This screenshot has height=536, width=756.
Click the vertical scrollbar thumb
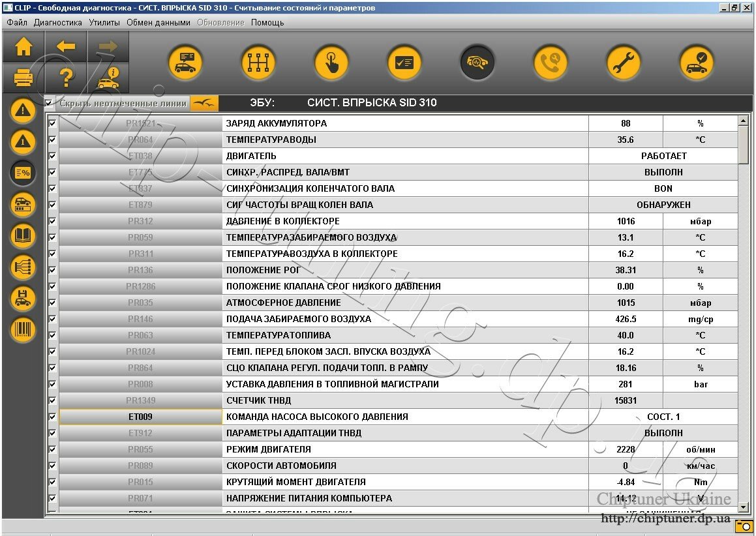743,145
